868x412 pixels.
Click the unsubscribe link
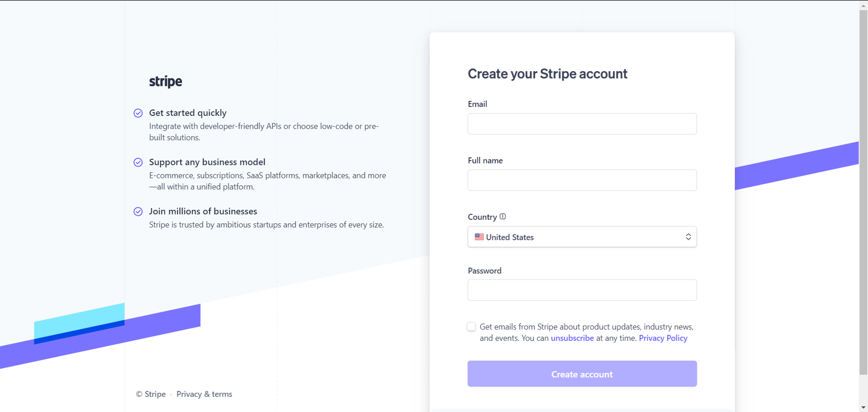[572, 338]
